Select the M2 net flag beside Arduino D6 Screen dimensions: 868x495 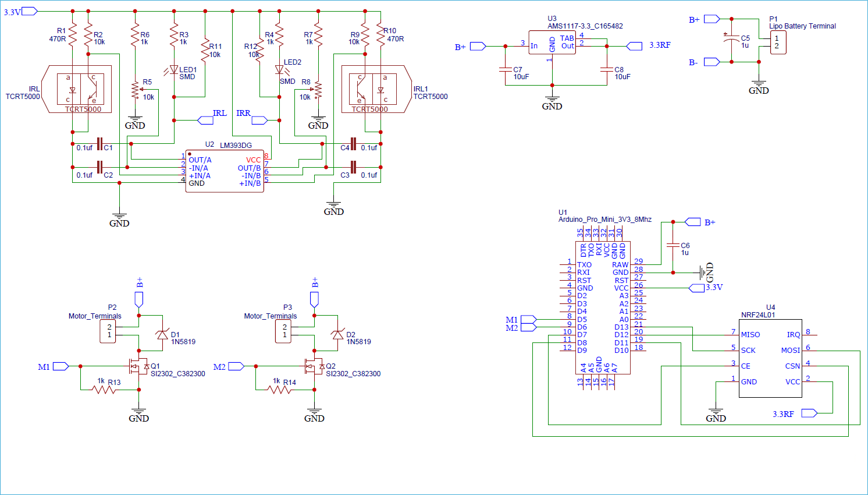528,328
